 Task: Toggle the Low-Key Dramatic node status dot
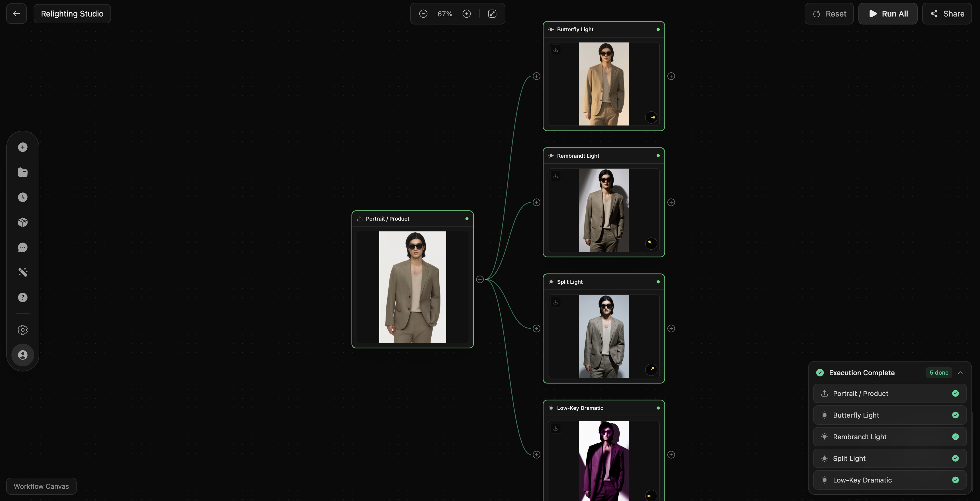(x=658, y=408)
